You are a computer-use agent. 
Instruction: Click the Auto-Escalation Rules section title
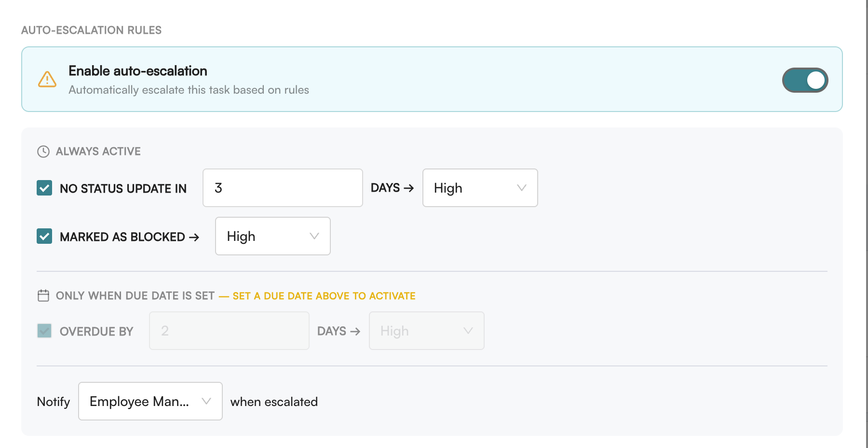pos(92,30)
